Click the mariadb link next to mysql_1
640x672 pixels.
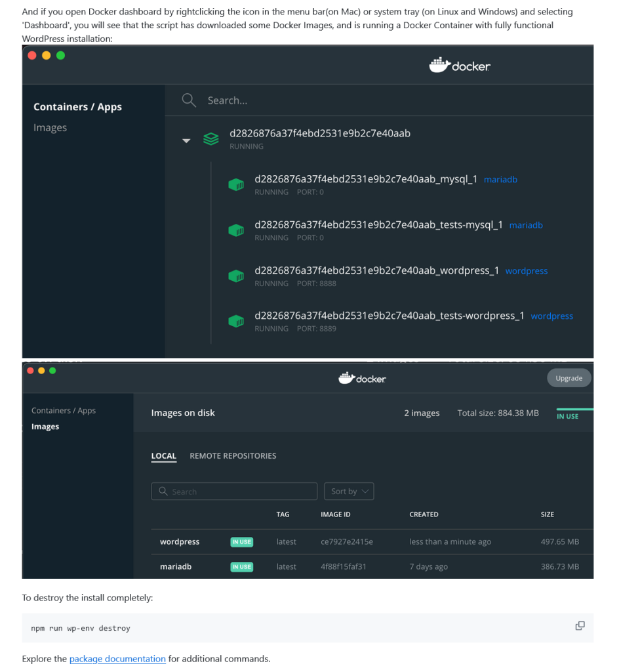click(x=500, y=180)
